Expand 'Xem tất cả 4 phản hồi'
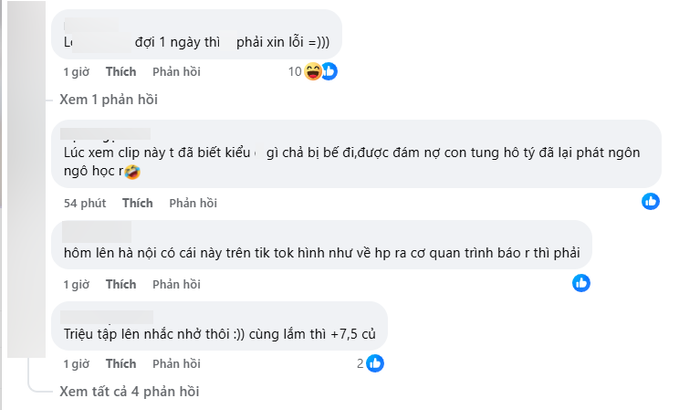Viewport: 700px width, 410px height. pyautogui.click(x=129, y=391)
